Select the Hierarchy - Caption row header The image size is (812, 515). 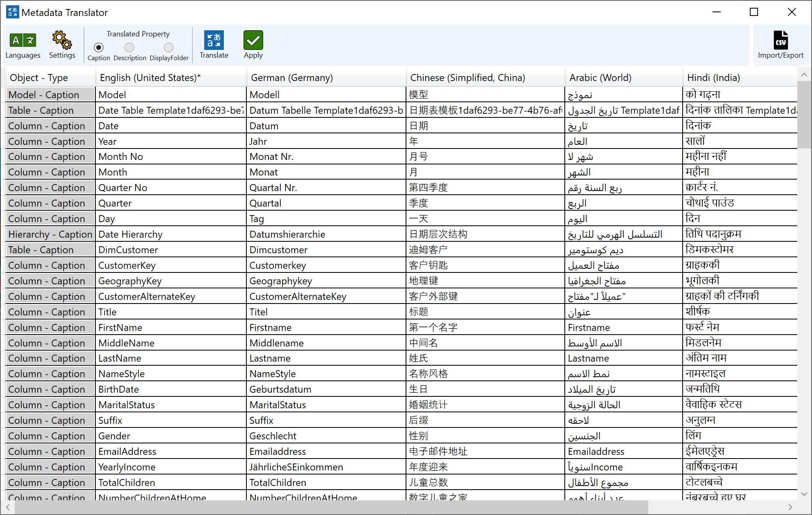tap(50, 234)
